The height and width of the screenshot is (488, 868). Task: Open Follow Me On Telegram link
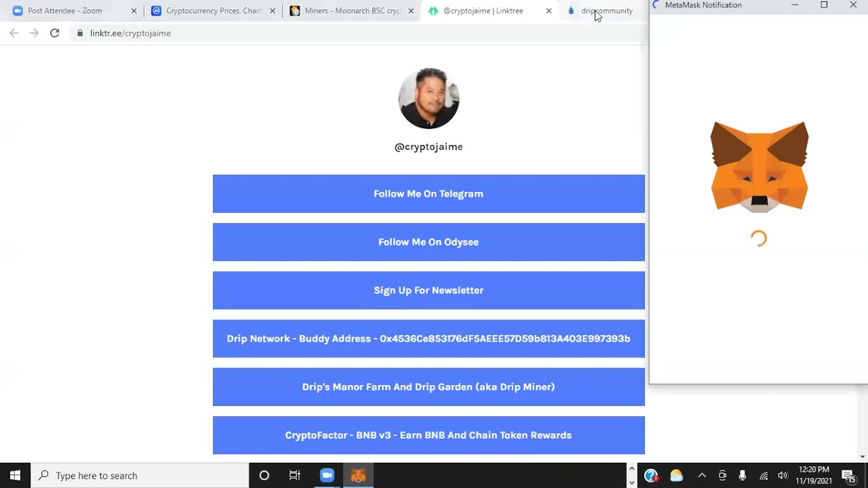click(x=429, y=194)
